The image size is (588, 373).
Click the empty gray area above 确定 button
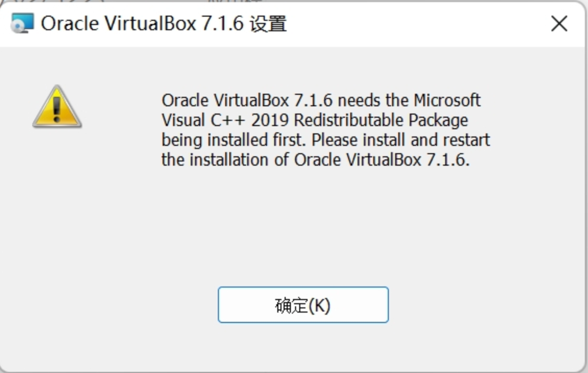(x=302, y=229)
